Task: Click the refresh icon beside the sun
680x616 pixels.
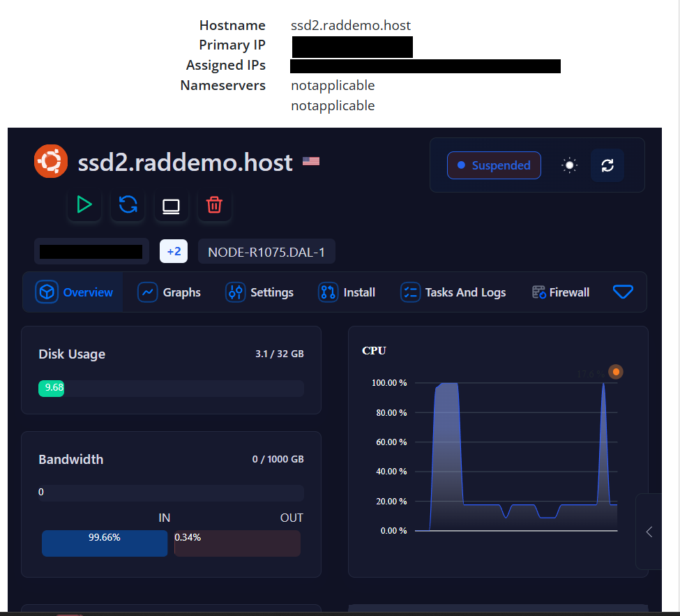Action: (x=607, y=165)
